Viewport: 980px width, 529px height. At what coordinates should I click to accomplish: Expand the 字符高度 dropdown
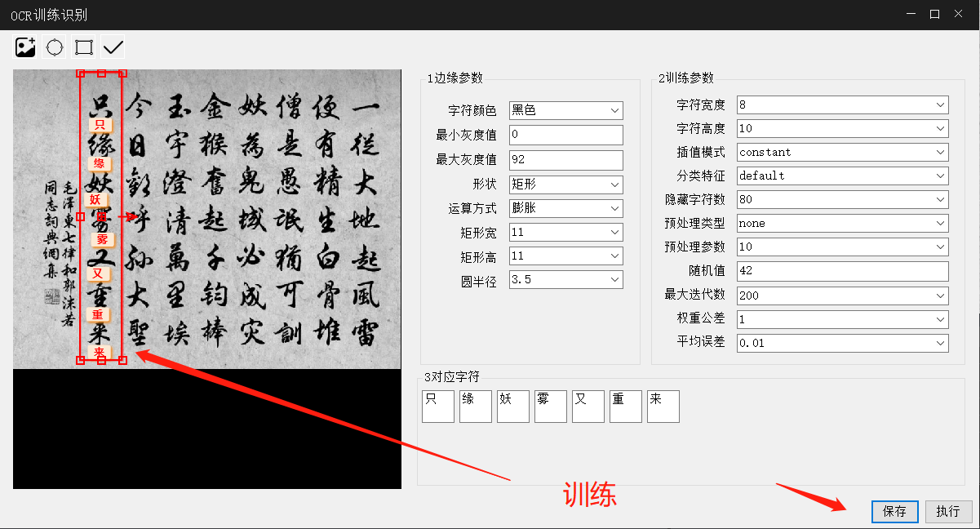pos(842,128)
